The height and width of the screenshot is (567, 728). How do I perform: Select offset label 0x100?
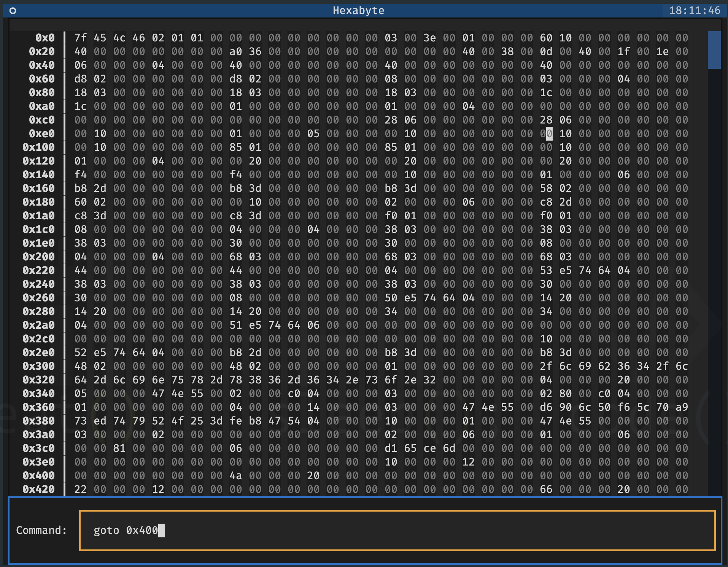[39, 147]
